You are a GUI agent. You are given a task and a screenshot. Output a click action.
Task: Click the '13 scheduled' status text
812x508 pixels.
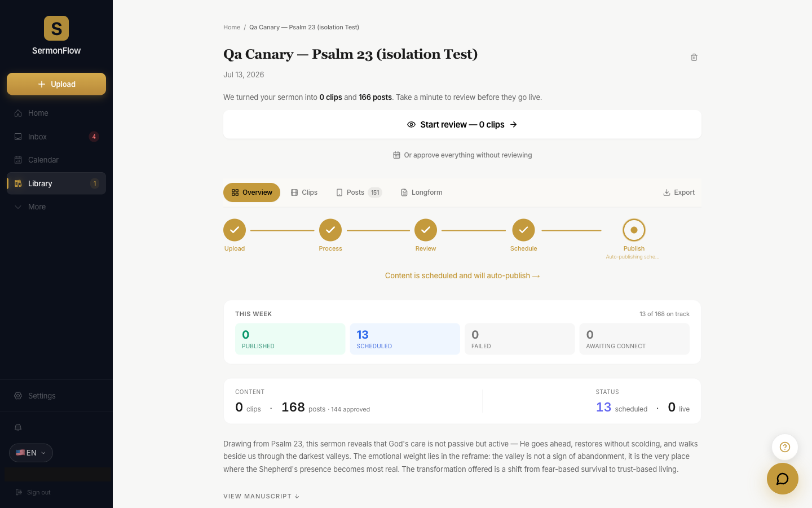click(x=622, y=408)
